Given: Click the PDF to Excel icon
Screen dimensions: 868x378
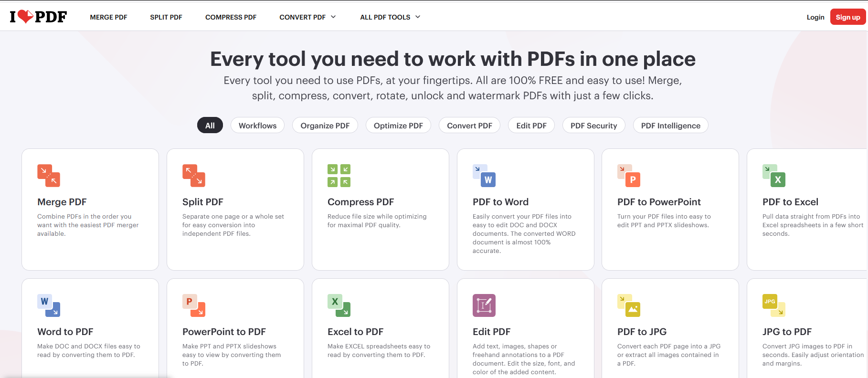Looking at the screenshot, I should tap(774, 176).
